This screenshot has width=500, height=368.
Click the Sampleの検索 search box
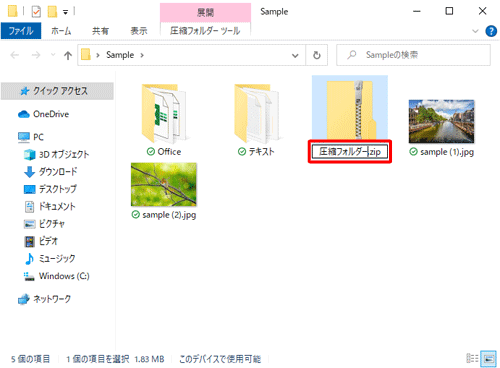[x=413, y=55]
